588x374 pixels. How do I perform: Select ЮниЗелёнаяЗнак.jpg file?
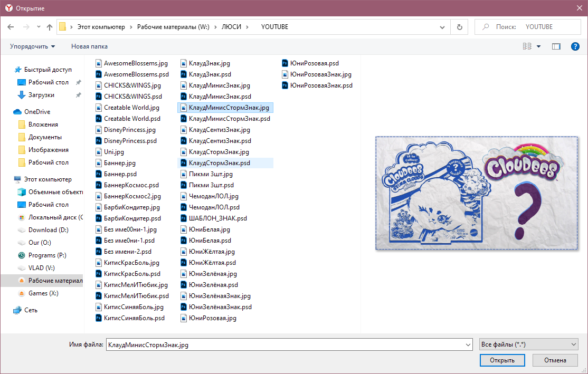(x=216, y=296)
